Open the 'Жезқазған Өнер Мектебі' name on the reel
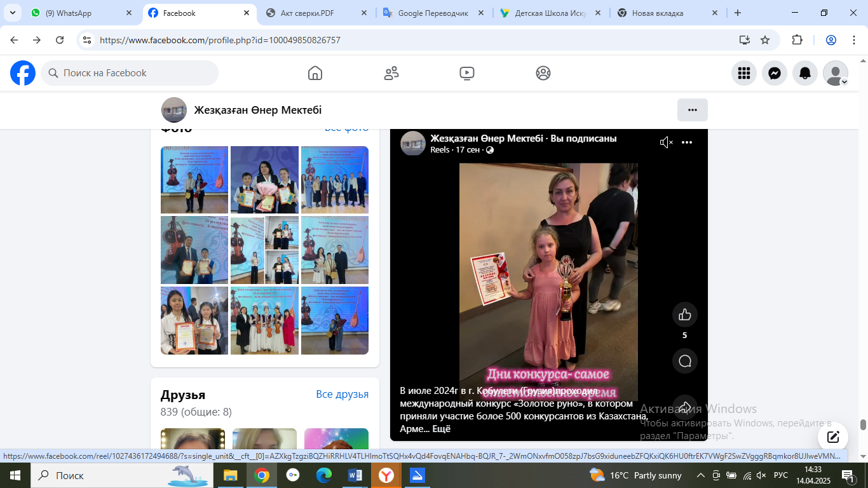This screenshot has height=488, width=868. 487,139
